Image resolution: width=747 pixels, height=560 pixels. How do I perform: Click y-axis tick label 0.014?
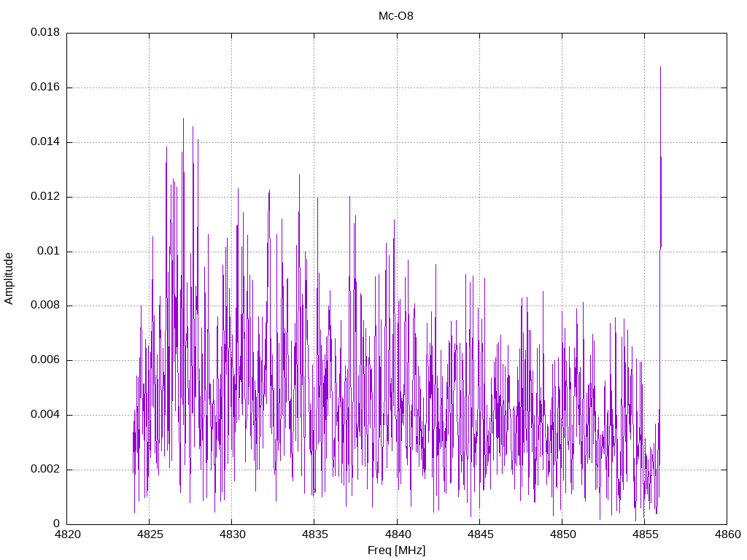point(45,142)
